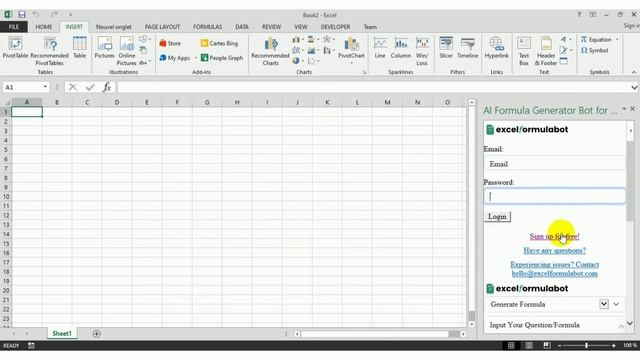640x360 pixels.
Task: Insert an Equation
Action: click(596, 40)
